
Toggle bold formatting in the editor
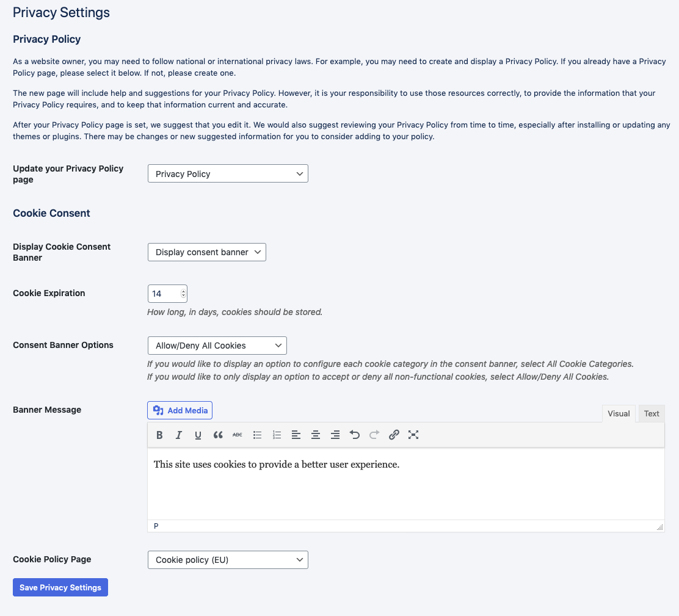tap(159, 435)
